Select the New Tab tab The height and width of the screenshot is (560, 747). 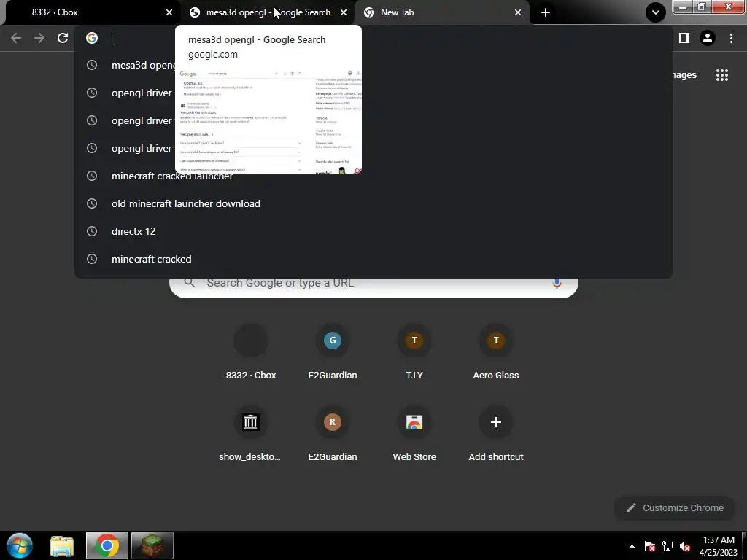441,12
